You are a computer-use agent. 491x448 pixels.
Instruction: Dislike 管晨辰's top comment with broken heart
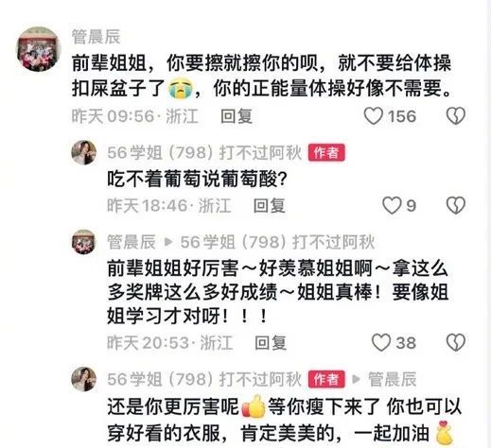tap(456, 115)
